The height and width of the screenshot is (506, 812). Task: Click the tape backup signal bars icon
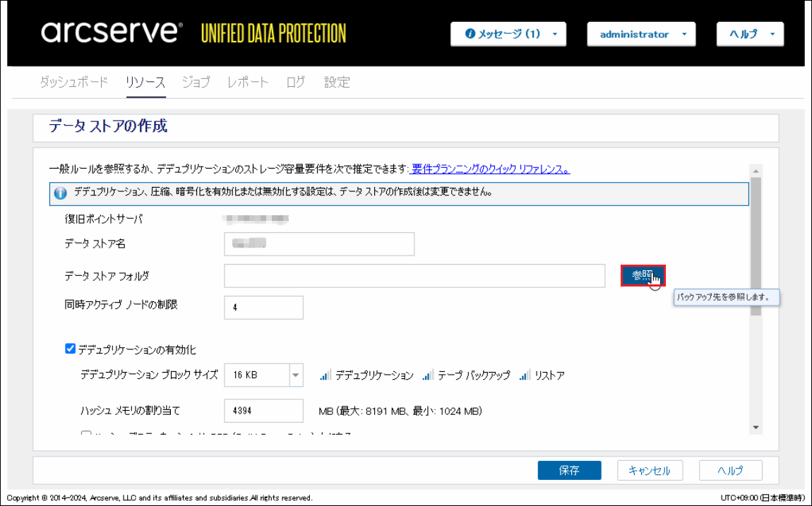pos(428,375)
